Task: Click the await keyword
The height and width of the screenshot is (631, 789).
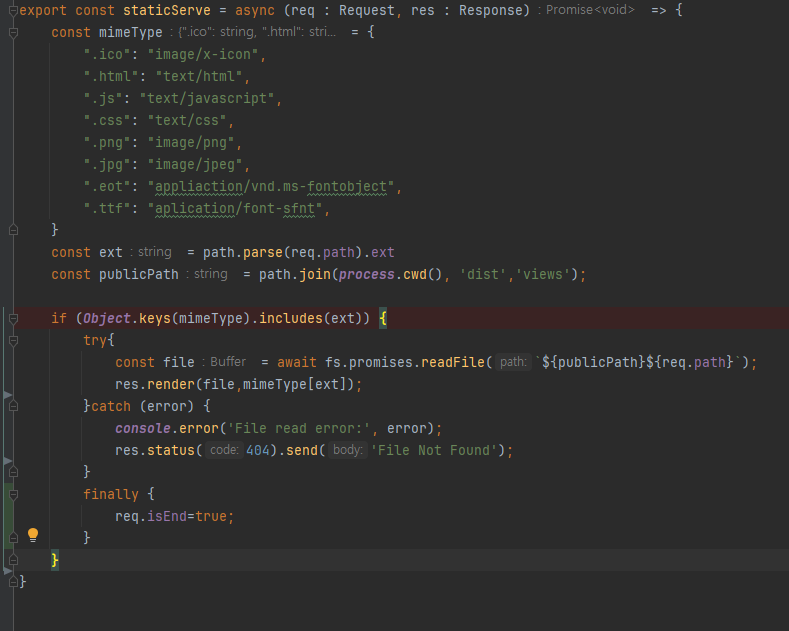Action: click(x=296, y=362)
